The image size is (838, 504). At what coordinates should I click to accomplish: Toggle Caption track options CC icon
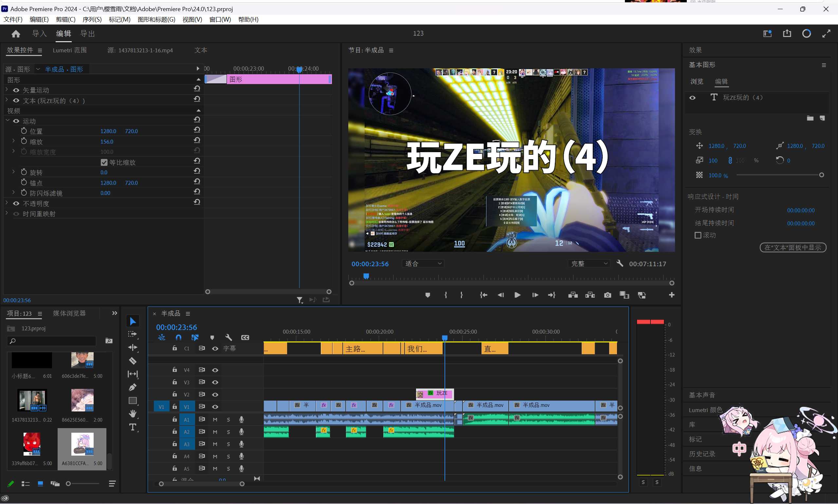click(245, 338)
